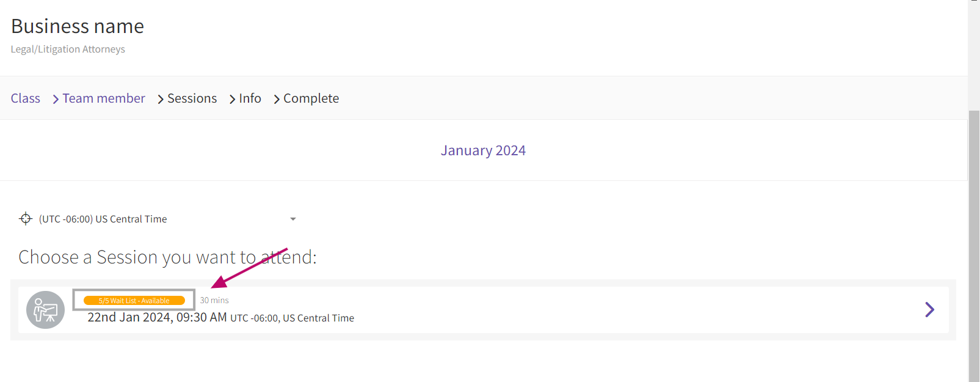
Task: Click the Business name heading
Action: pyautogui.click(x=78, y=26)
